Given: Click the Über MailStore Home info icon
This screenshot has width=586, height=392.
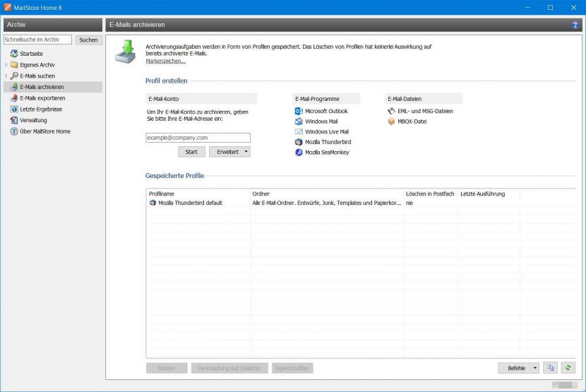Looking at the screenshot, I should point(14,131).
